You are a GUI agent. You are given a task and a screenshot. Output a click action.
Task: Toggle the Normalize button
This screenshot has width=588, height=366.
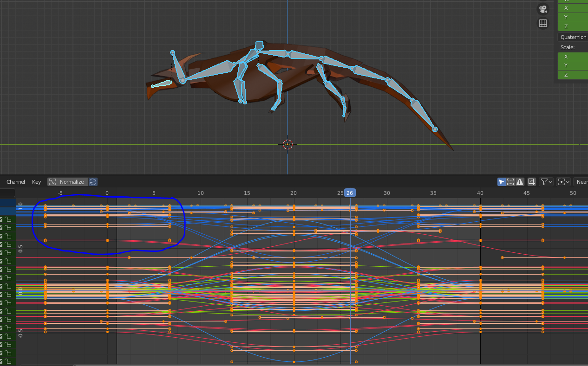pyautogui.click(x=67, y=182)
